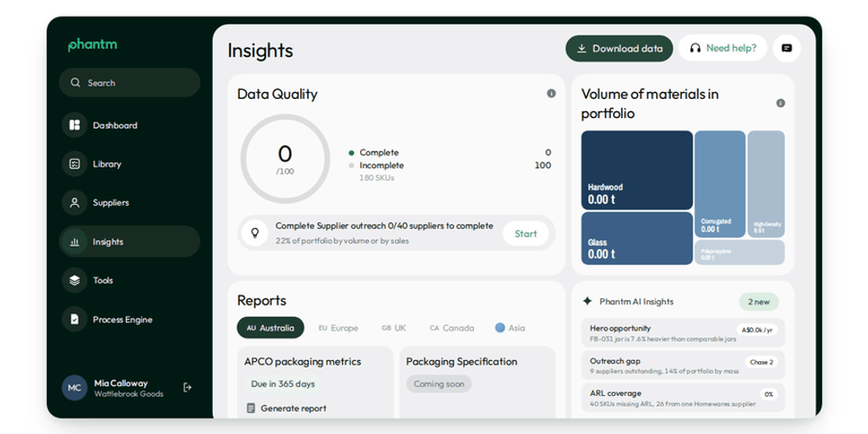Go to Tools in the sidebar
This screenshot has width=868, height=434.
(129, 280)
